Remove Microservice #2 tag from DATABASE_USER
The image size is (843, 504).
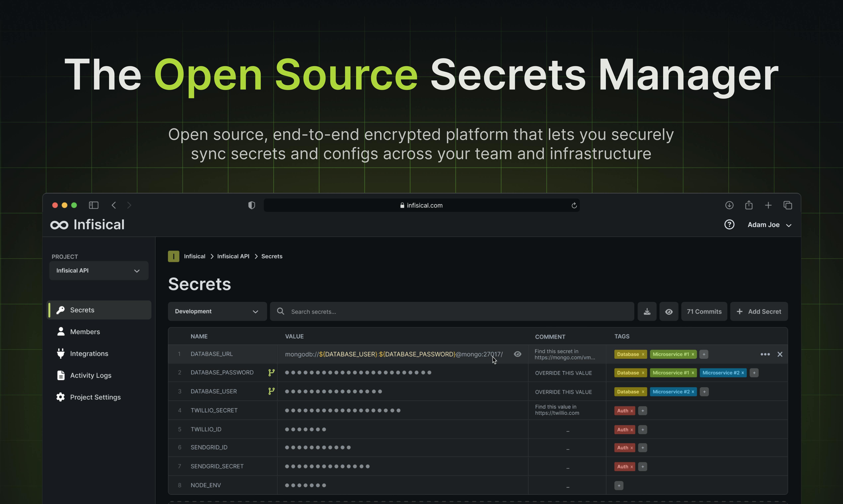(x=693, y=392)
